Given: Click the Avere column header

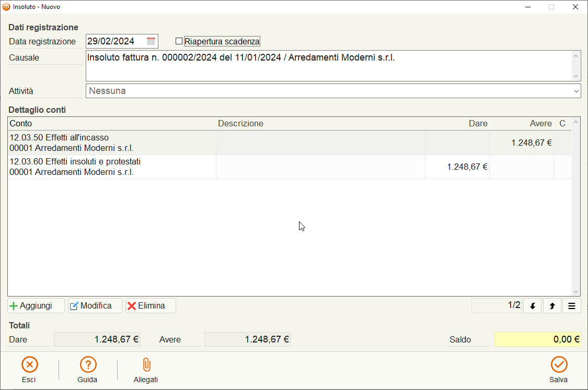Looking at the screenshot, I should tap(522, 124).
